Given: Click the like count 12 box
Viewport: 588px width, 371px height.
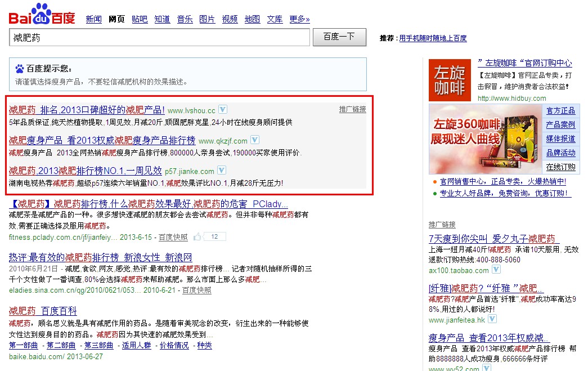Looking at the screenshot, I should coord(214,236).
